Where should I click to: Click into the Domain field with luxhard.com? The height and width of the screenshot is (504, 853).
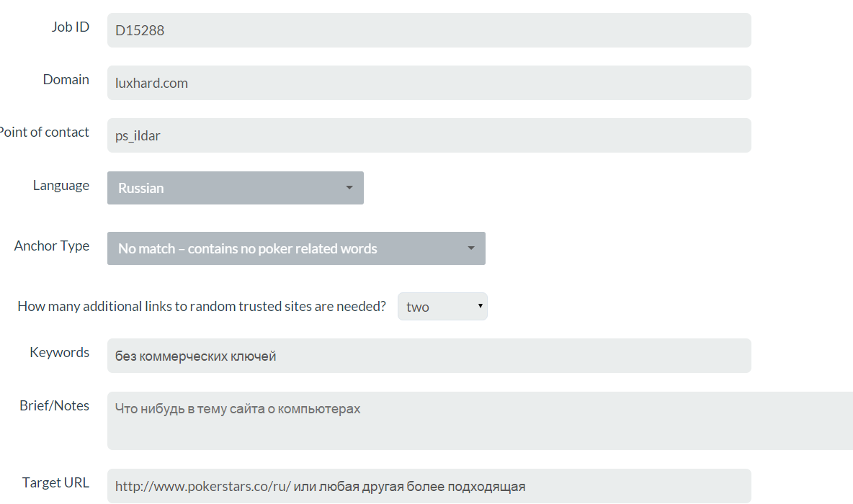429,83
